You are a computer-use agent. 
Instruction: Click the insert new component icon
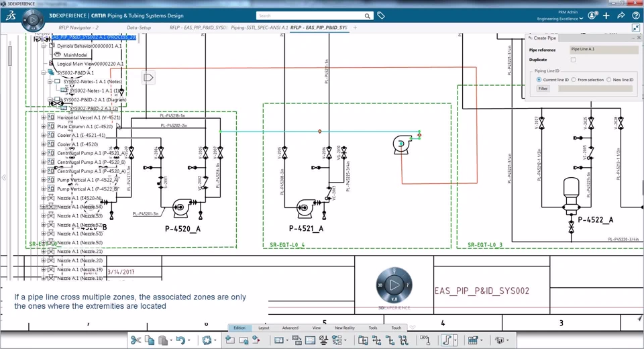click(230, 340)
